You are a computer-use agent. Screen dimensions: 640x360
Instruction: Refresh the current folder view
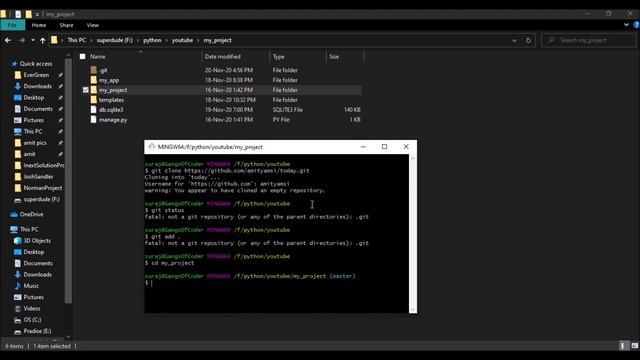(x=529, y=40)
